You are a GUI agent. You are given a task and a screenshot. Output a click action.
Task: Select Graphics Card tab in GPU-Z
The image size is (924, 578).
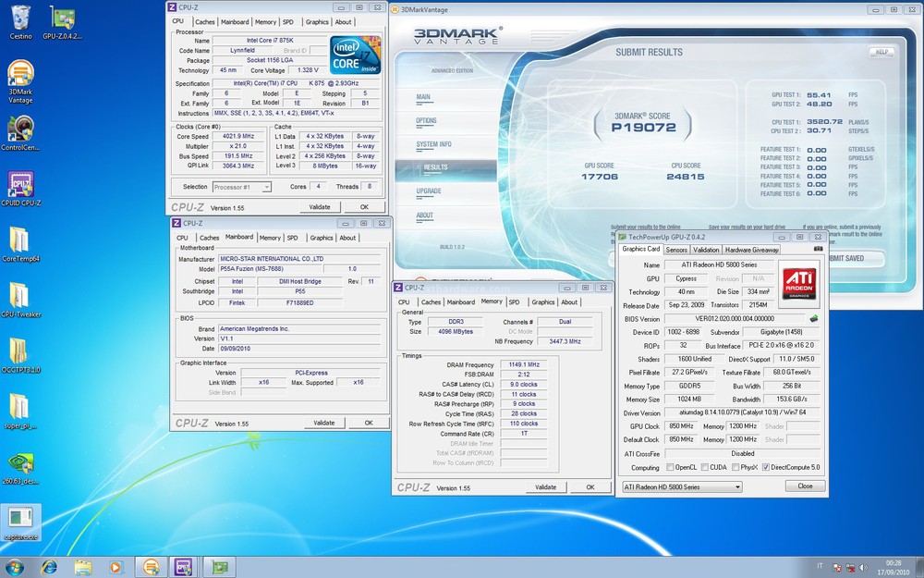641,249
